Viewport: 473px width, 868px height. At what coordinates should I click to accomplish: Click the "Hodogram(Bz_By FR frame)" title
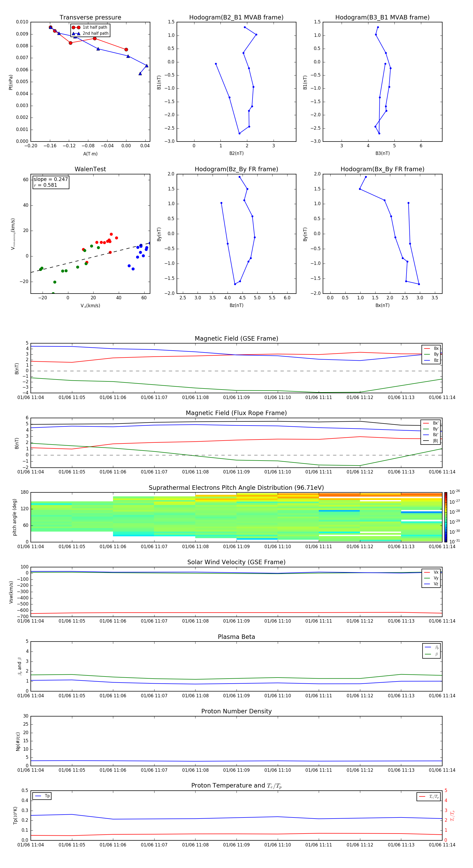coord(236,169)
